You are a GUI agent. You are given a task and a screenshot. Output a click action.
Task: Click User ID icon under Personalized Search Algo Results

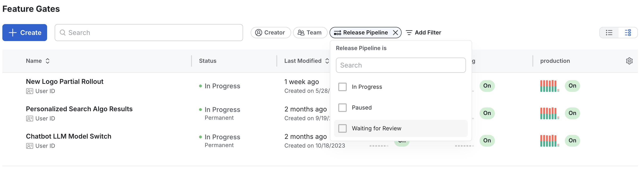[x=29, y=119]
